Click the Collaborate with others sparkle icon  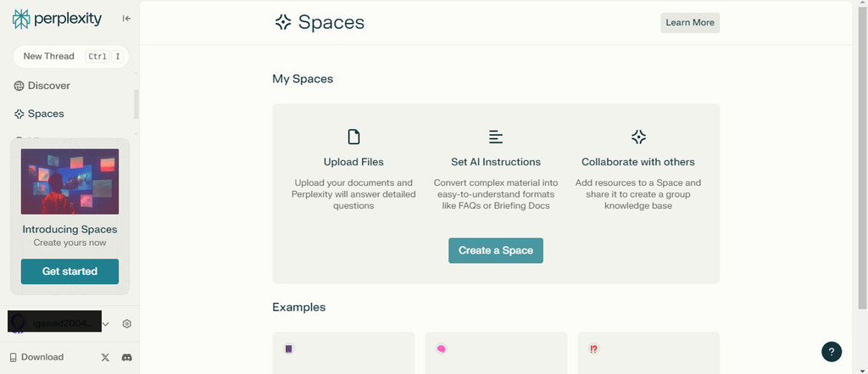pos(638,137)
